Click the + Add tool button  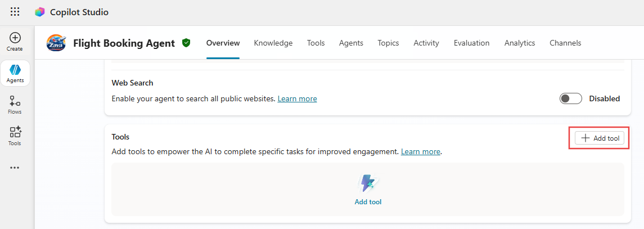coord(600,138)
